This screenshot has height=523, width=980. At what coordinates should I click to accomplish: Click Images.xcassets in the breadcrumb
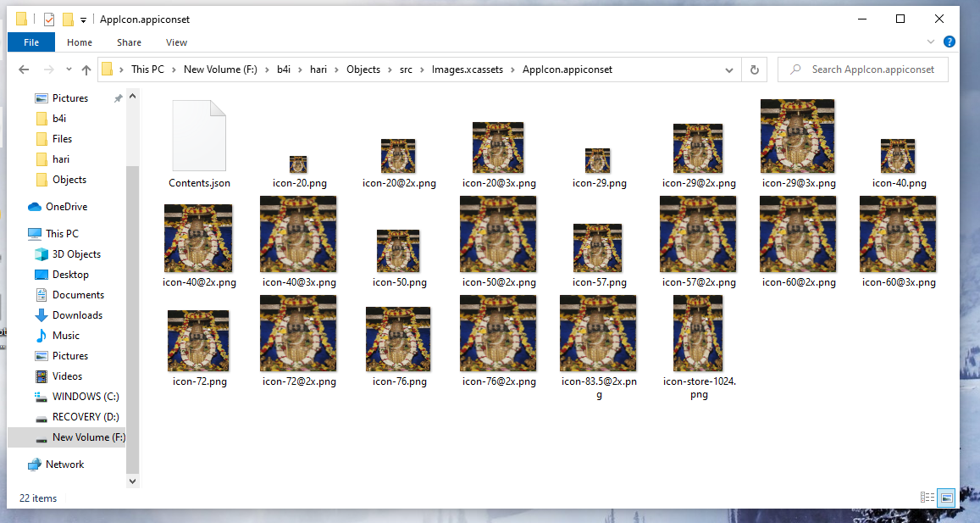(x=467, y=70)
